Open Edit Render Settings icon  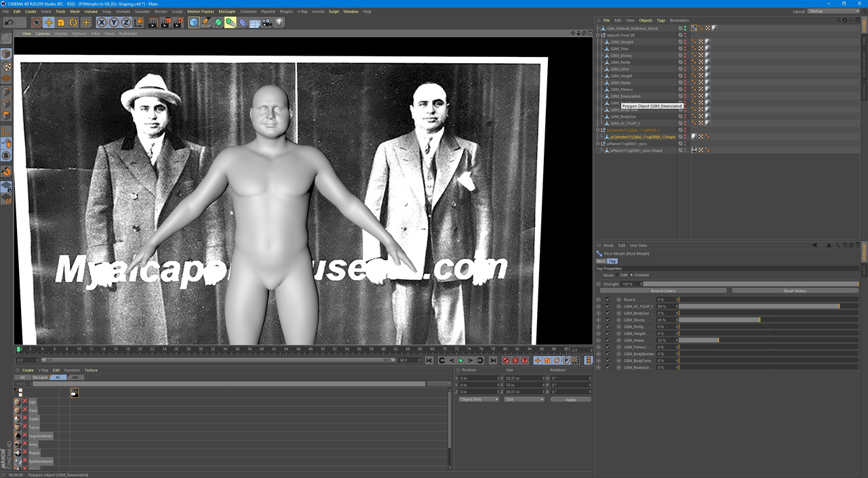pyautogui.click(x=178, y=22)
